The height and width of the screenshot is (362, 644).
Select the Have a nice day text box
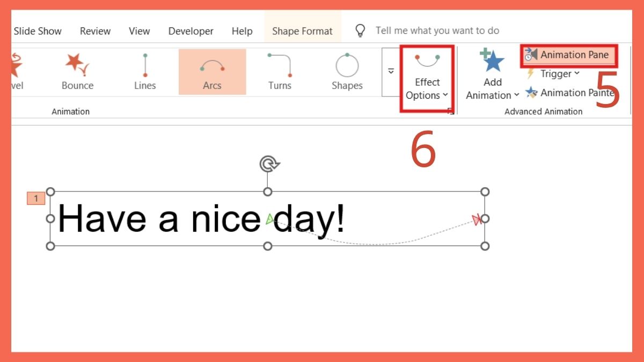point(161,219)
